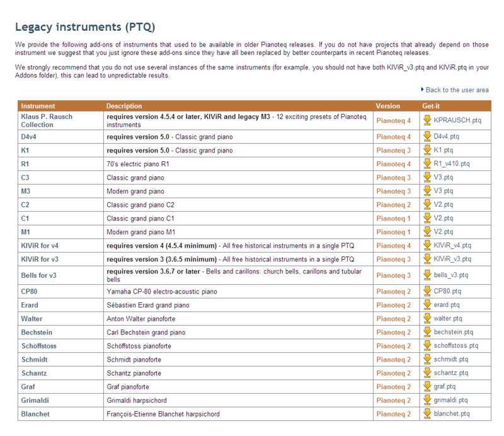Click download icon beside schmidt.ptq
504x436 pixels.
coord(427,359)
